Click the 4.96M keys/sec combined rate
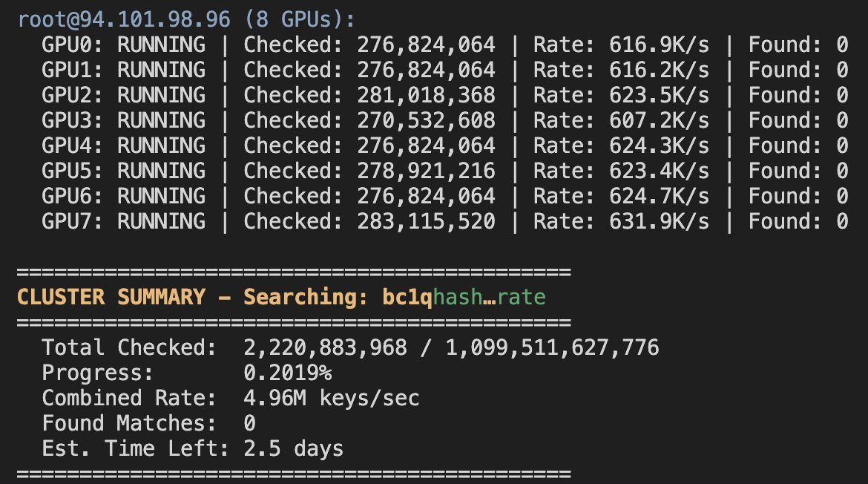Image resolution: width=868 pixels, height=484 pixels. [332, 398]
